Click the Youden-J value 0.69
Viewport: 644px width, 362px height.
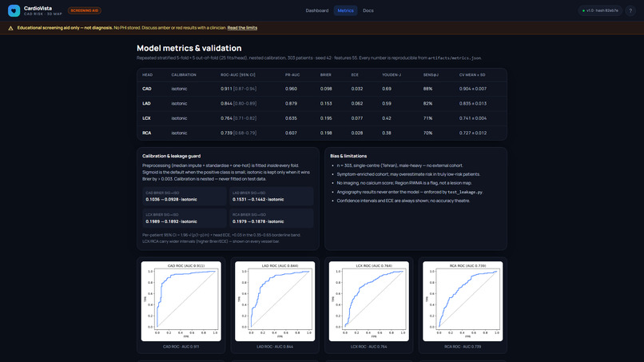pos(387,89)
